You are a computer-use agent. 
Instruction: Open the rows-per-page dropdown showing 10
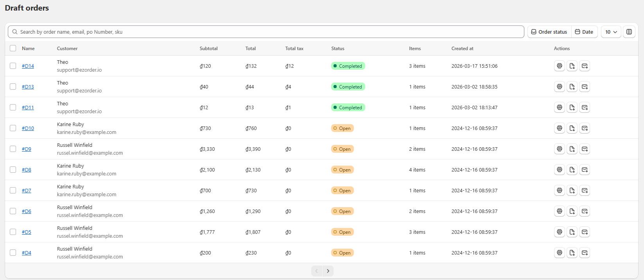point(611,32)
